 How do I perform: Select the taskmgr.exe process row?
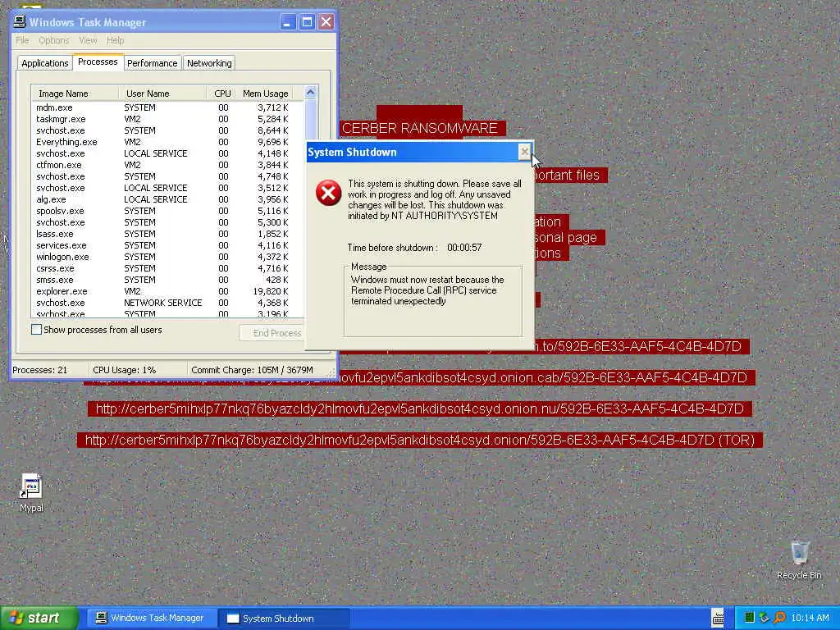pos(167,119)
